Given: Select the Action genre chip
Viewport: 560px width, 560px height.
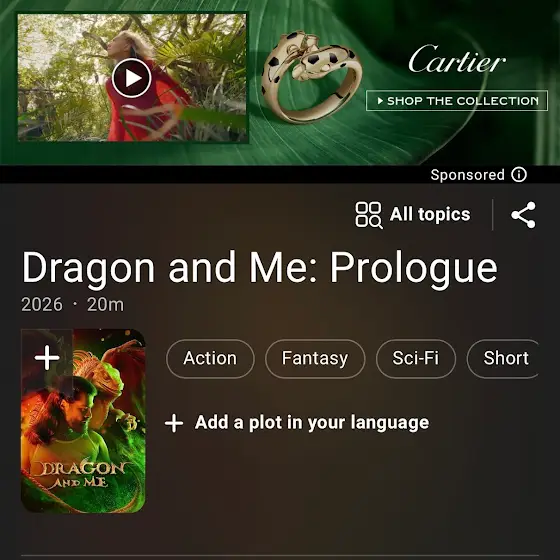Looking at the screenshot, I should point(210,359).
